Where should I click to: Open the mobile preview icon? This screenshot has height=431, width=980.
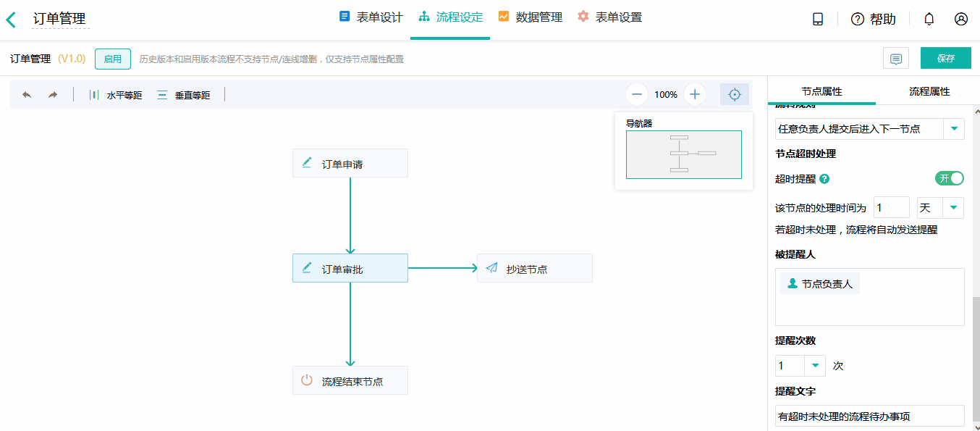click(x=818, y=20)
